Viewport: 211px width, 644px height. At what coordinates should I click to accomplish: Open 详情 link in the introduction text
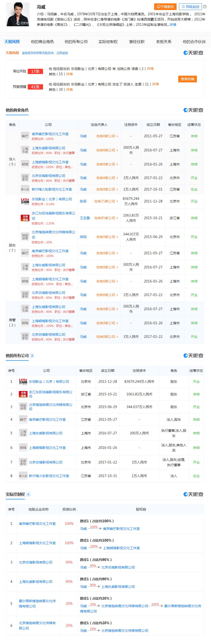[x=173, y=25]
